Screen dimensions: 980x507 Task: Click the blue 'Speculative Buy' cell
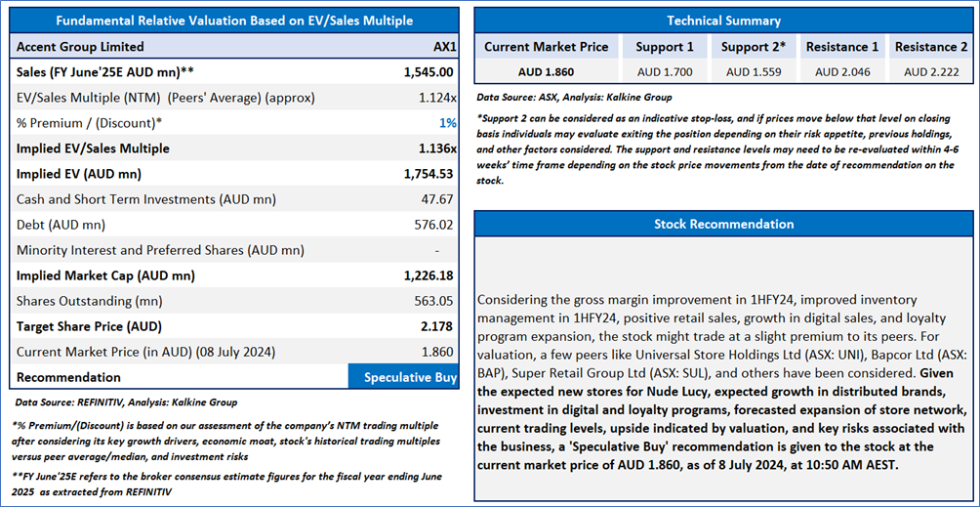click(x=403, y=378)
